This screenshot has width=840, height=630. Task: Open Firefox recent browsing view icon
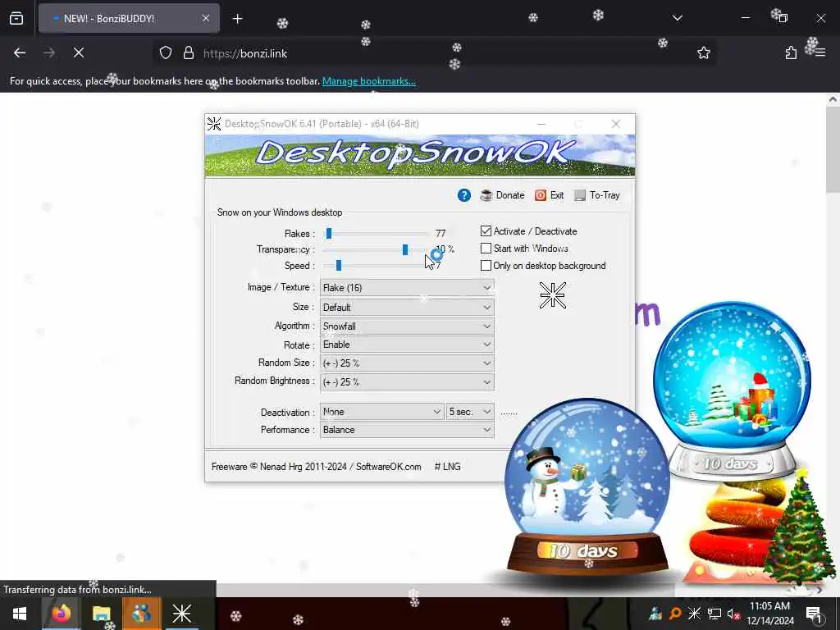pos(16,18)
